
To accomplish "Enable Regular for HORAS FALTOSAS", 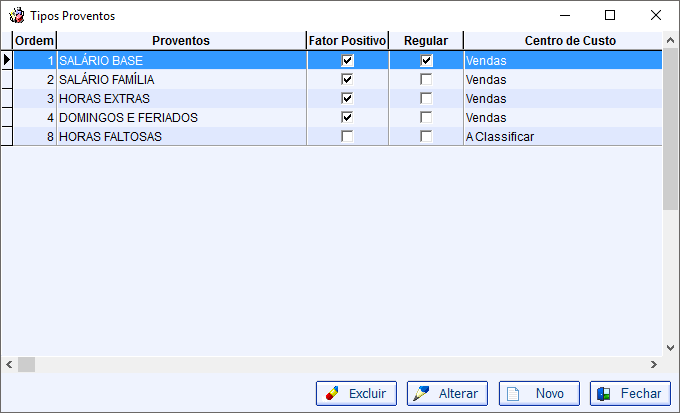I will click(x=426, y=137).
